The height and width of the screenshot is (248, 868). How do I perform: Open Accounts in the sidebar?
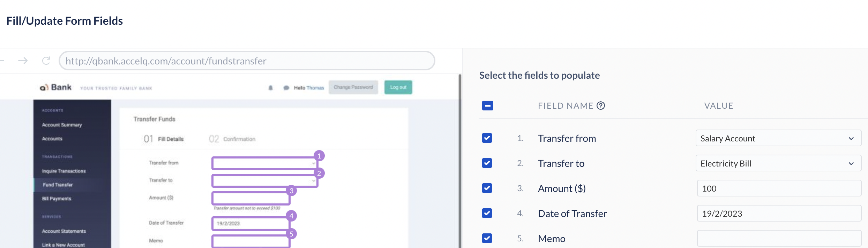coord(52,139)
